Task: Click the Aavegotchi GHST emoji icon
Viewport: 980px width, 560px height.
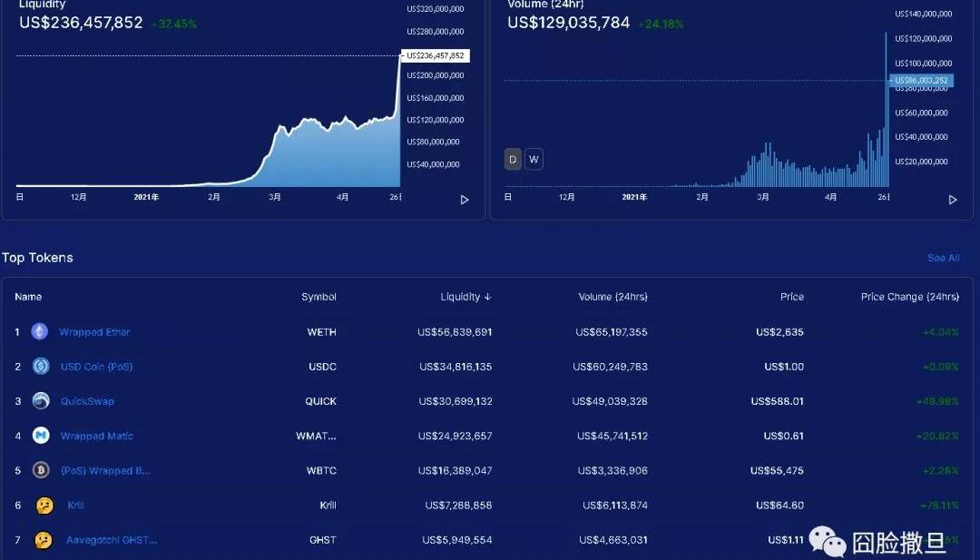Action: coord(44,540)
